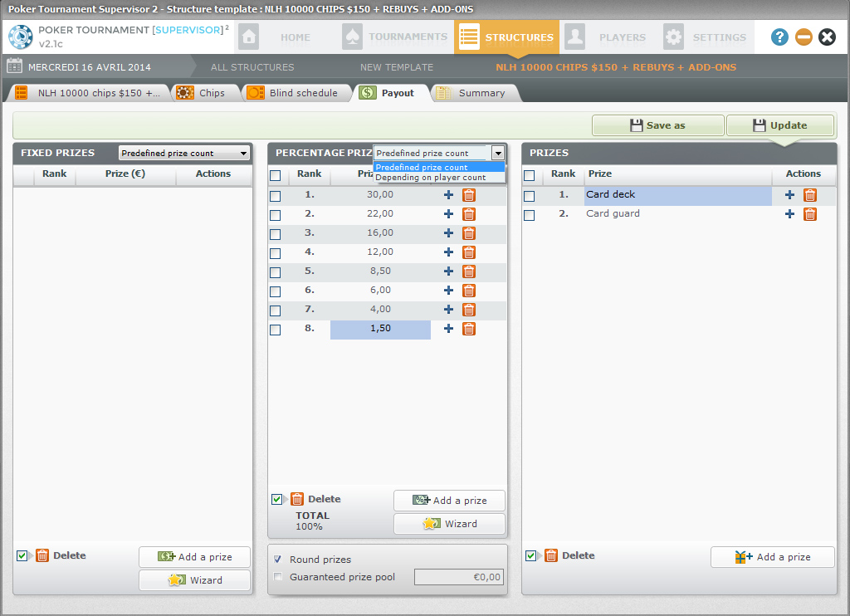Viewport: 850px width, 616px height.
Task: Delete the rank 8 percentage prize
Action: coord(469,329)
